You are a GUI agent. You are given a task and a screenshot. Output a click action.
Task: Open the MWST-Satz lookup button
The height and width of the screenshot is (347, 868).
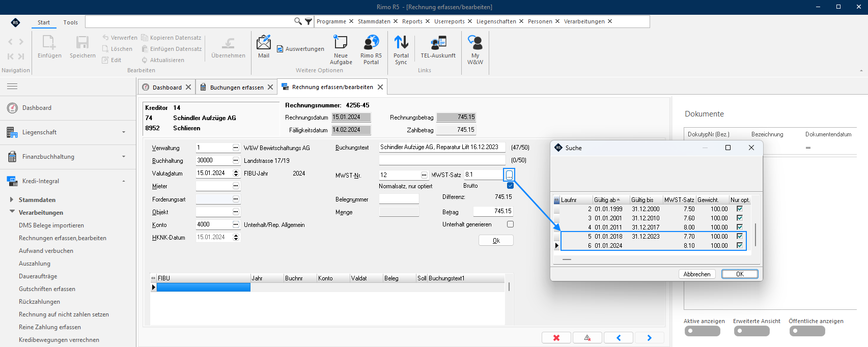click(509, 175)
